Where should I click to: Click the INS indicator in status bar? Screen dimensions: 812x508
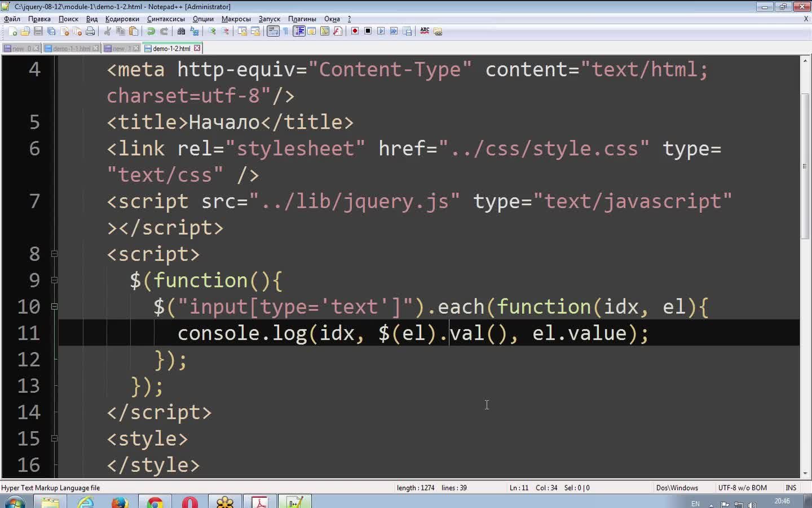[791, 488]
